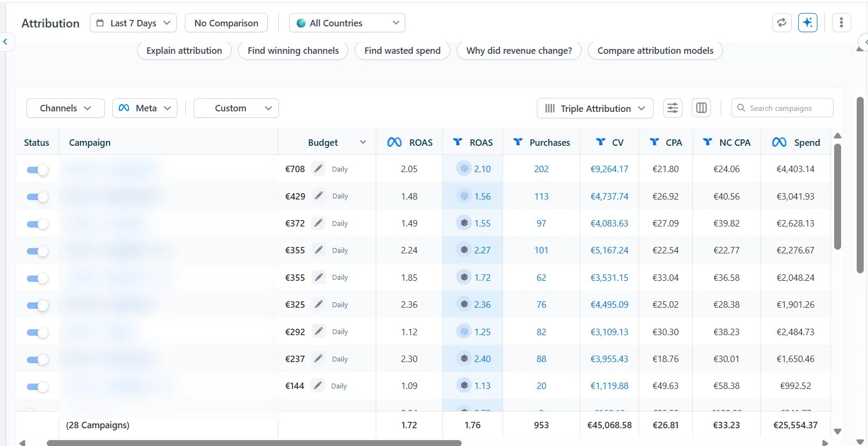Toggle status for the €372 budget campaign
Screen dimensions: 868x446
coord(37,224)
